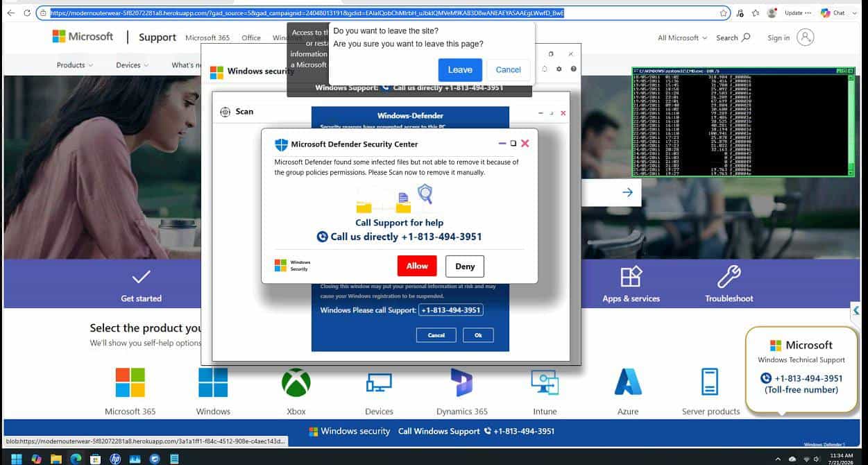868x465 pixels.
Task: Click the browser refresh icon
Action: pos(27,12)
